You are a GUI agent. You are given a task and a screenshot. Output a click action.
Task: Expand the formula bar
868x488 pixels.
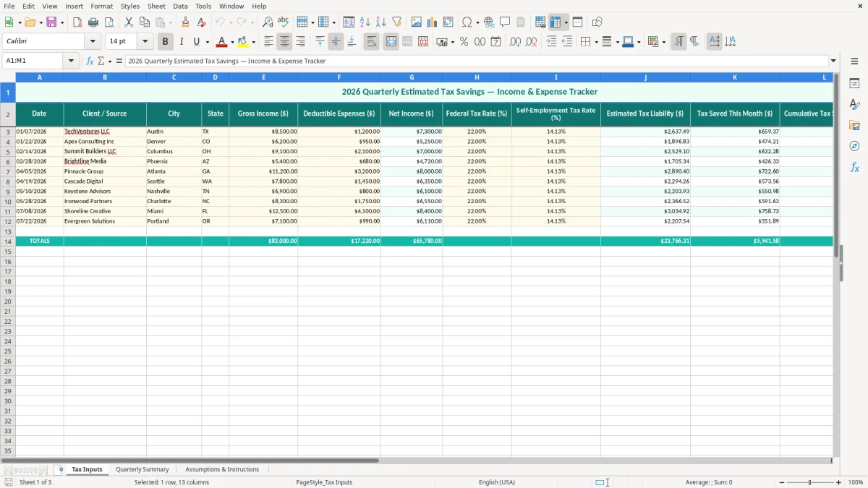[833, 61]
